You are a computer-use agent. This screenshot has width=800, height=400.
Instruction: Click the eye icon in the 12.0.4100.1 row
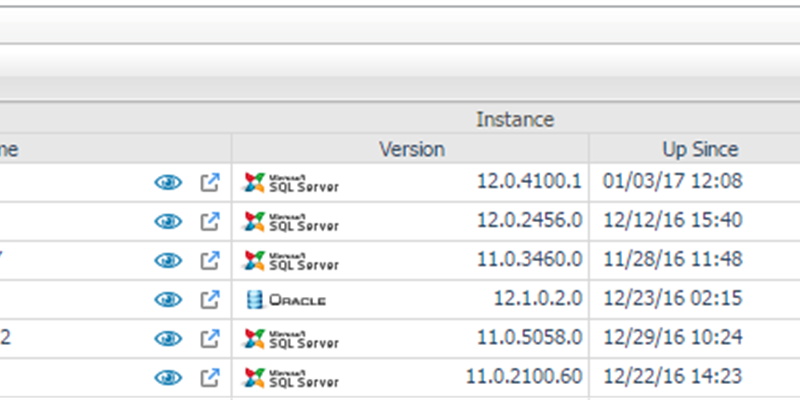pyautogui.click(x=168, y=182)
